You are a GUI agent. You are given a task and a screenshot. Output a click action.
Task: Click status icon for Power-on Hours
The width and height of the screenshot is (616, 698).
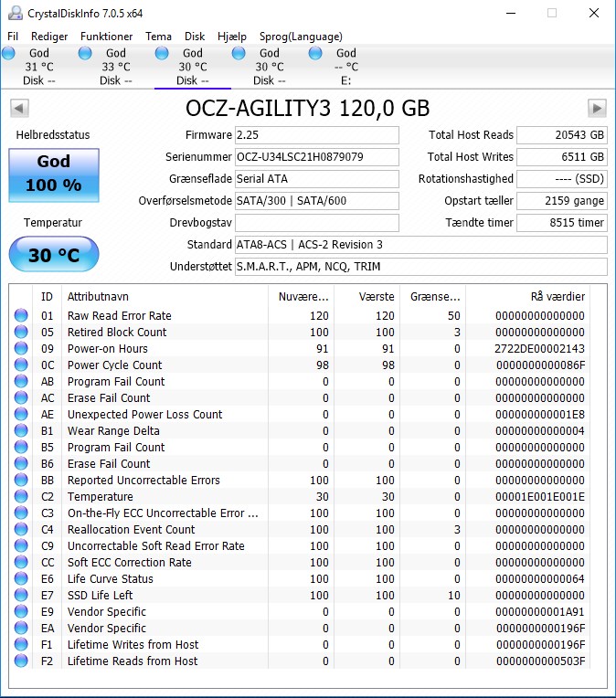pos(21,348)
